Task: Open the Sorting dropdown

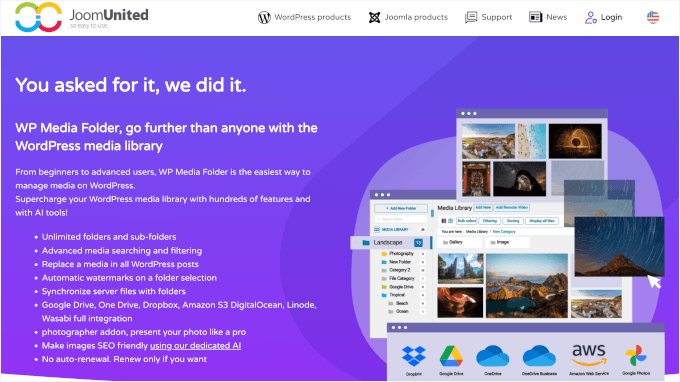Action: tap(513, 221)
